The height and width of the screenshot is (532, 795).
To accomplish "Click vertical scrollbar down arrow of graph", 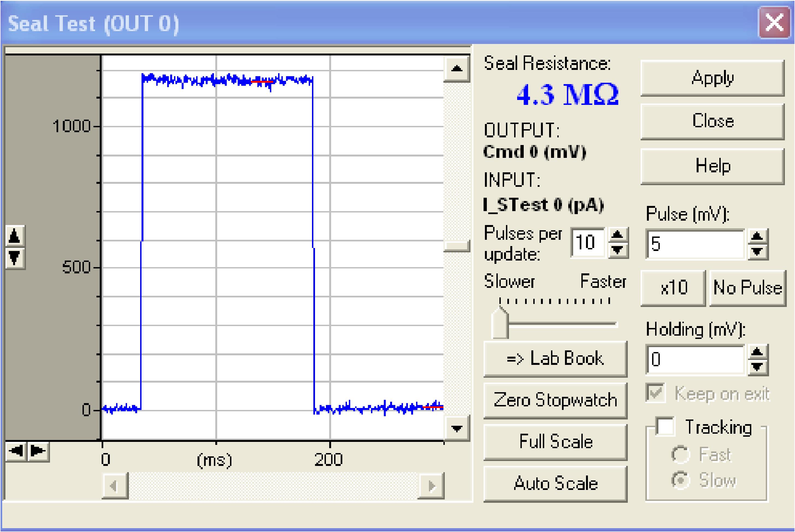I will (x=457, y=428).
